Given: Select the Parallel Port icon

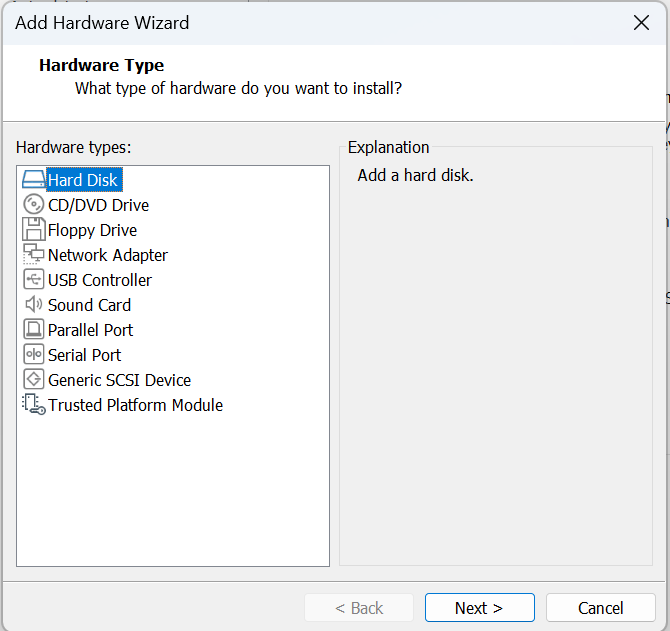Looking at the screenshot, I should coord(33,330).
